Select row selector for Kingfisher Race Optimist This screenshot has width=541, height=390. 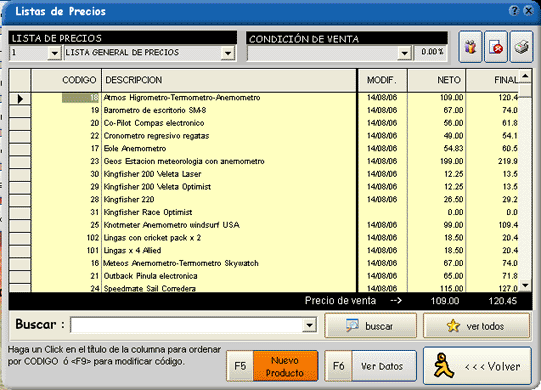pyautogui.click(x=20, y=212)
